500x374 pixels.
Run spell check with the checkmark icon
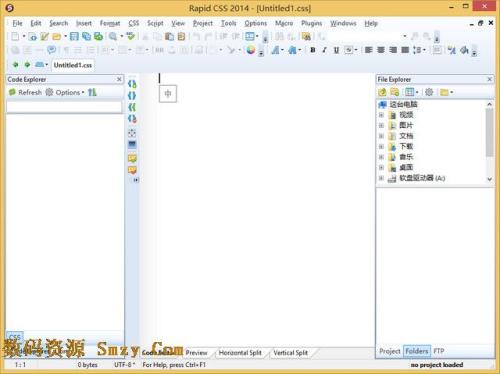point(131,36)
